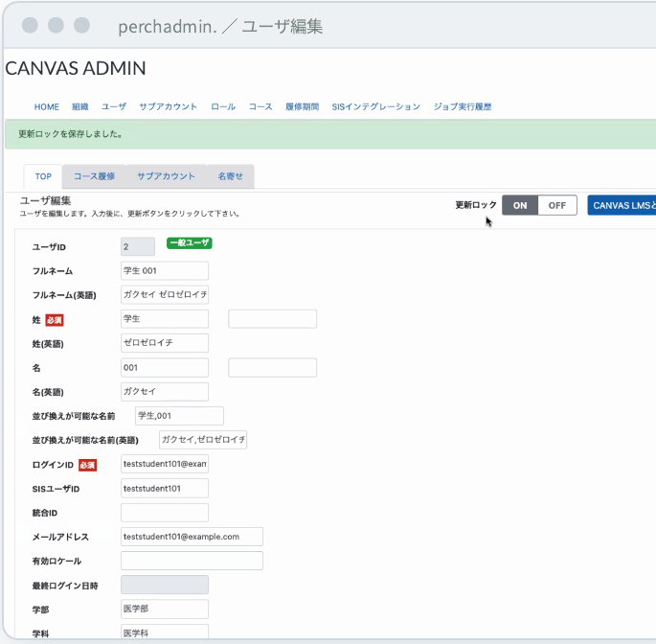The image size is (656, 644).
Task: Click the メールアドレス input field
Action: click(192, 537)
